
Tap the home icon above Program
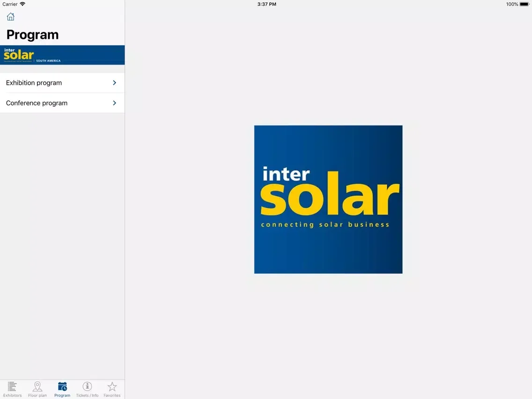10,17
